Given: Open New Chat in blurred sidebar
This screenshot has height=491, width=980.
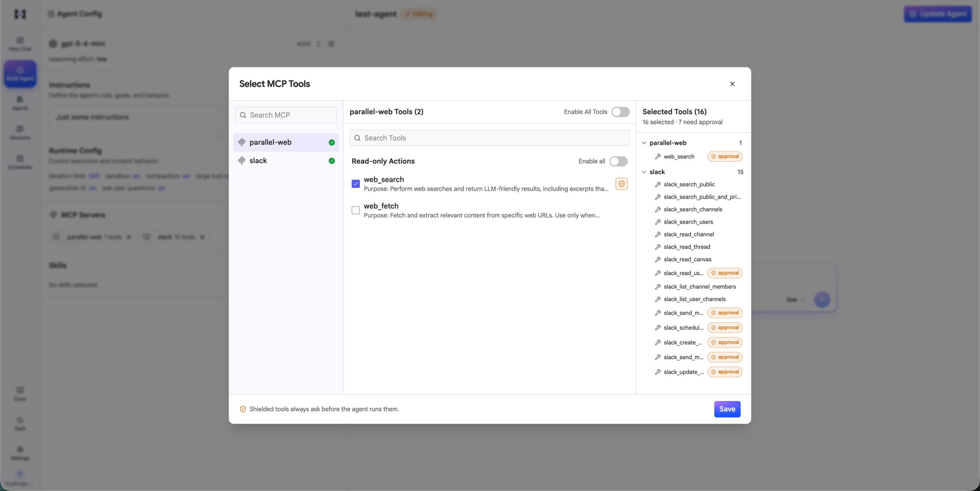Looking at the screenshot, I should tap(20, 44).
